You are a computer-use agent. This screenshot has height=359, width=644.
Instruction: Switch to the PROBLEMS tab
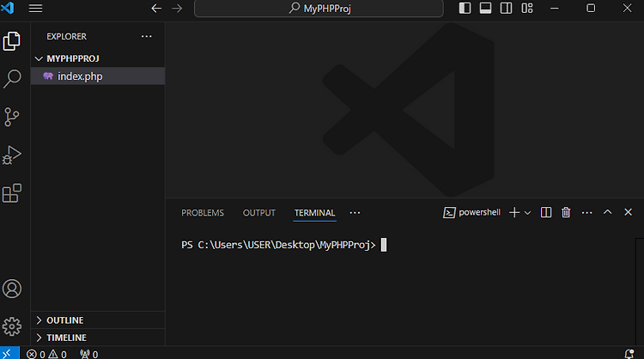[x=203, y=213]
